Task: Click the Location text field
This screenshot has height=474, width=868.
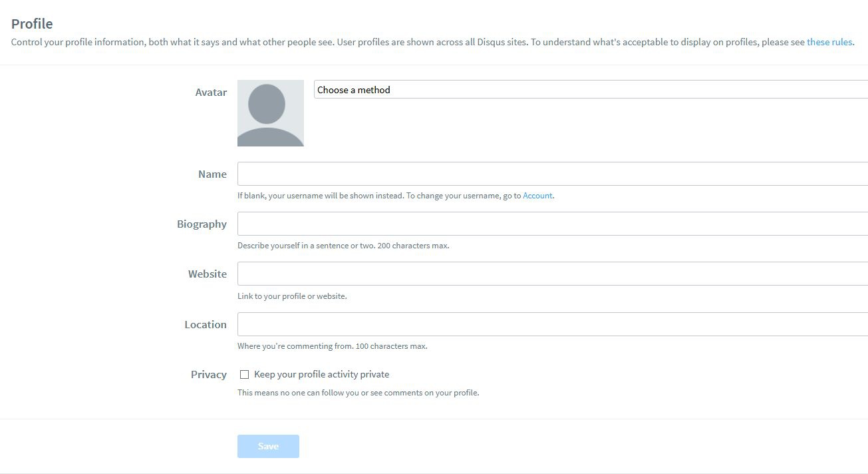Action: pos(552,324)
